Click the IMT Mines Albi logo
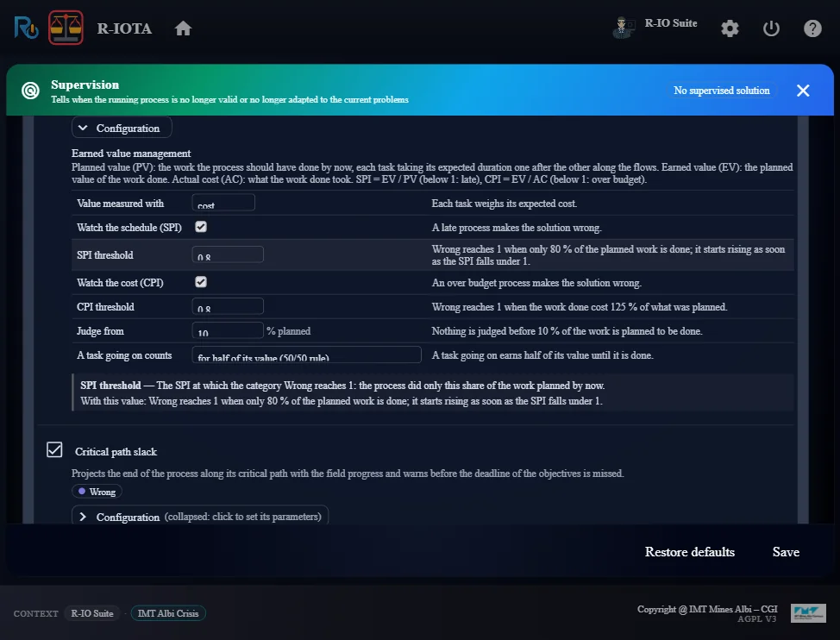 pos(808,613)
